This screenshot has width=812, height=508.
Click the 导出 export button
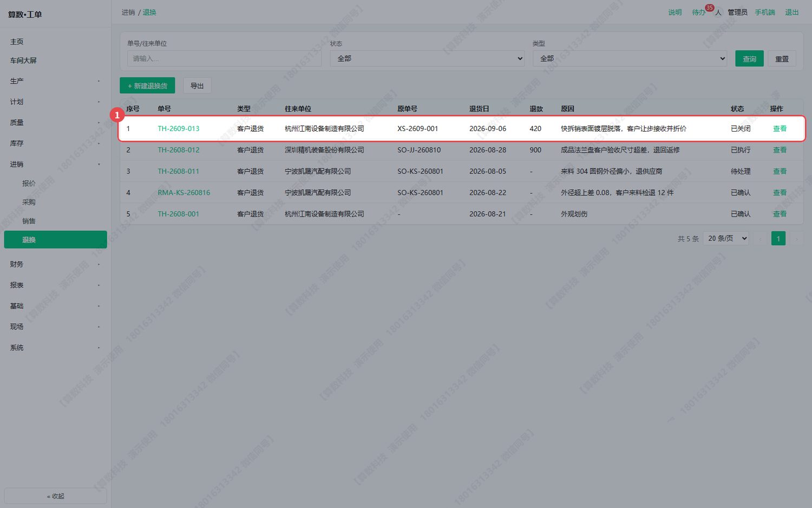tap(197, 86)
